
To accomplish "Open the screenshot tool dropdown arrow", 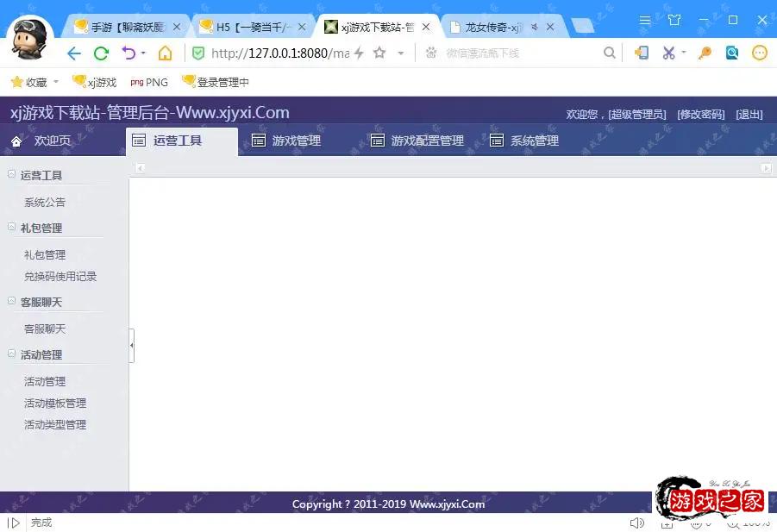I will 683,53.
